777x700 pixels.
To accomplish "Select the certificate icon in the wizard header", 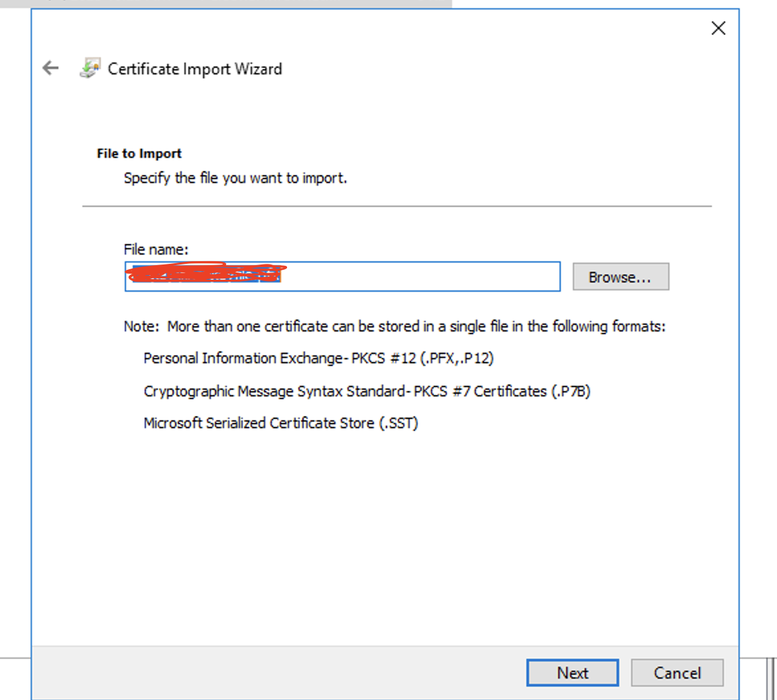I will click(91, 68).
